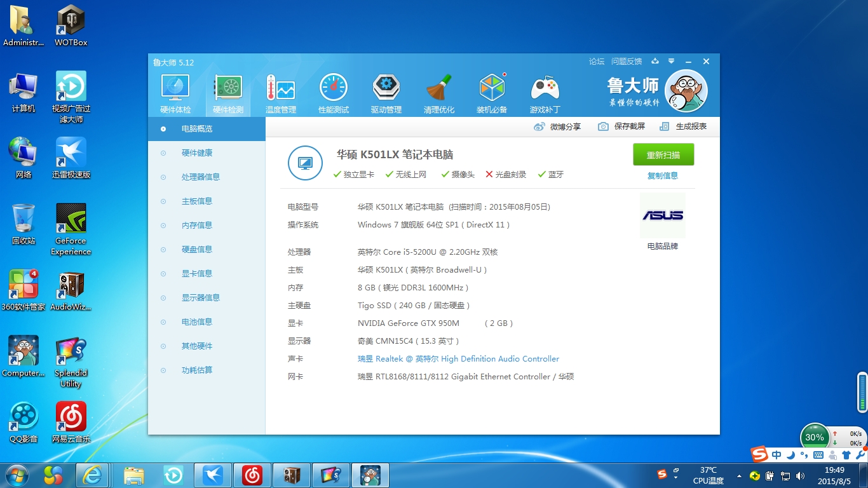Screen dimensions: 868x488
Task: Open the 问题反馈 feedback link
Action: tap(627, 62)
